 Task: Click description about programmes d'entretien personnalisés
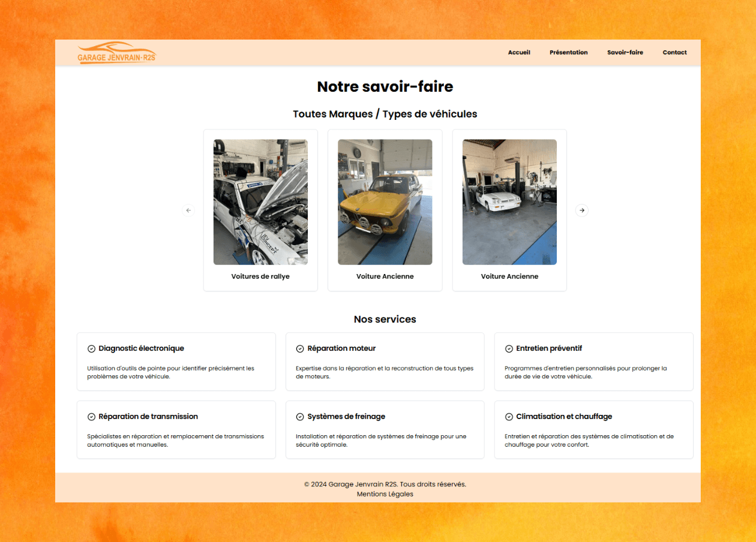click(x=586, y=372)
